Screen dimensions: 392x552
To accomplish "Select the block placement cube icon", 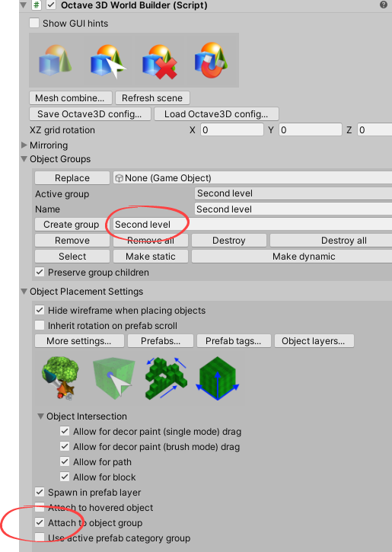I will [x=218, y=378].
